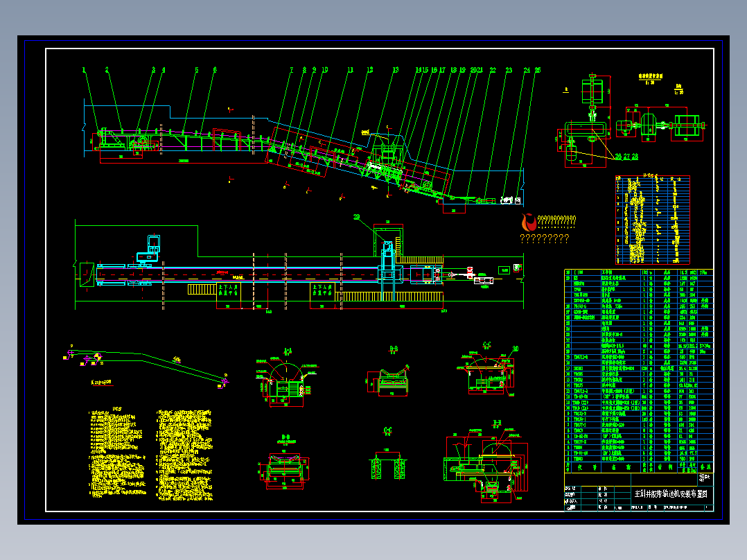The height and width of the screenshot is (560, 747).
Task: Click the cyan equipment block in plan view
Action: pos(150,250)
